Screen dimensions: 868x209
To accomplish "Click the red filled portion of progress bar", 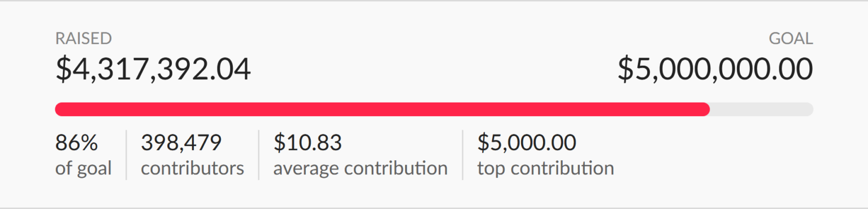I will 383,109.
